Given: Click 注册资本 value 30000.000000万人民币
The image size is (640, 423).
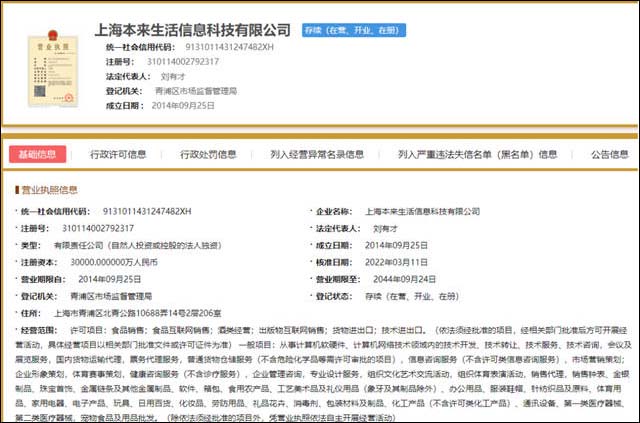Looking at the screenshot, I should (114, 262).
